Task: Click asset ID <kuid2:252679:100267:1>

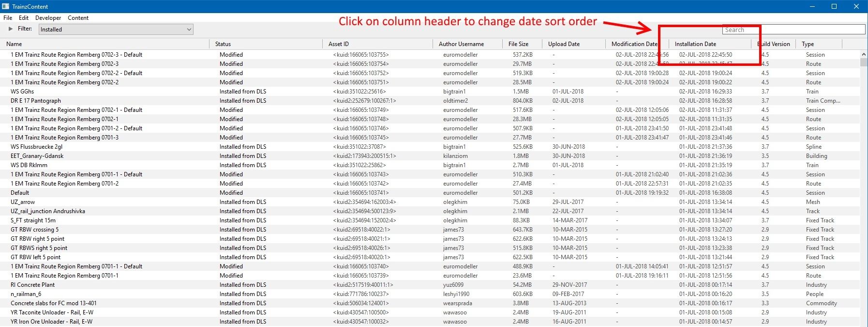Action: tap(365, 101)
